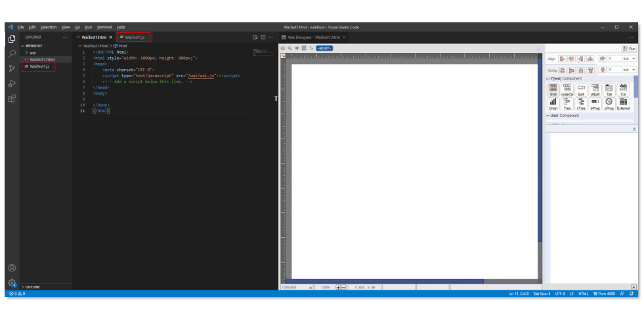
Task: Collapse the User Component section
Action: click(548, 116)
